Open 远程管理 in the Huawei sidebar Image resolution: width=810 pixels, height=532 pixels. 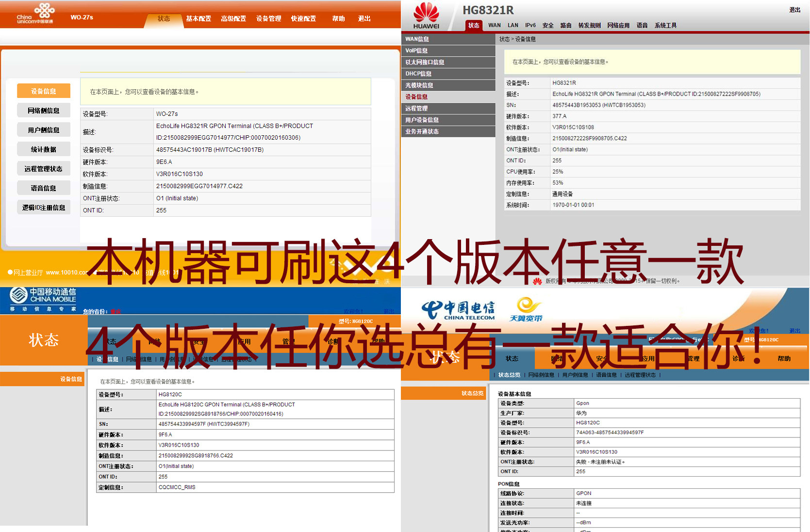448,109
